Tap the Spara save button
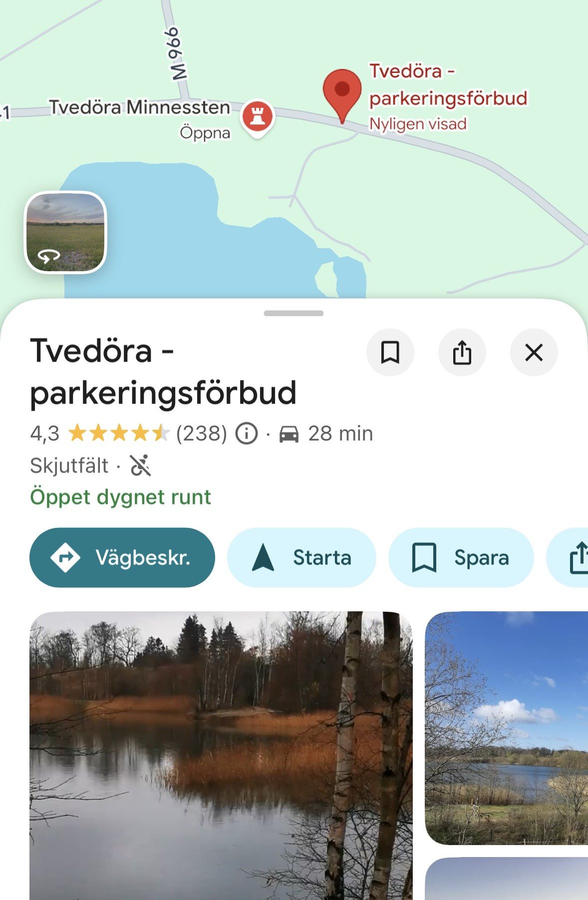Screen dimensions: 588x900 click(x=461, y=557)
